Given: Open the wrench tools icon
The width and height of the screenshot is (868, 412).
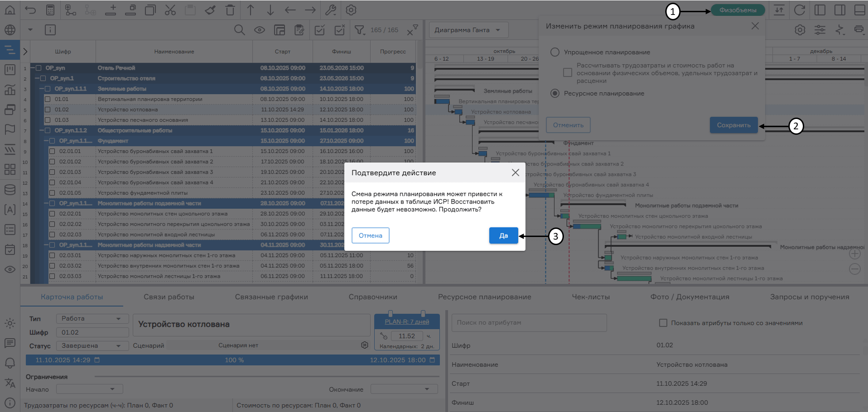Looking at the screenshot, I should [331, 10].
